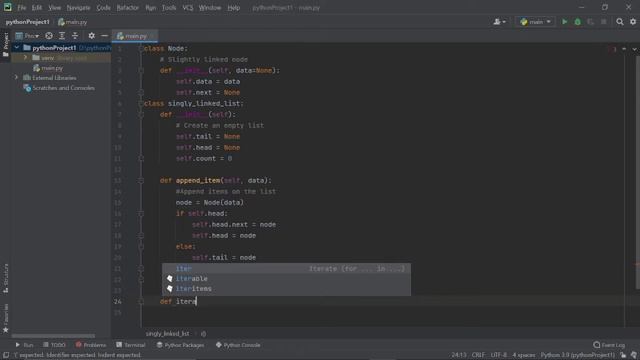Open the main run configuration dropdown
This screenshot has height=360, width=640.
536,22
